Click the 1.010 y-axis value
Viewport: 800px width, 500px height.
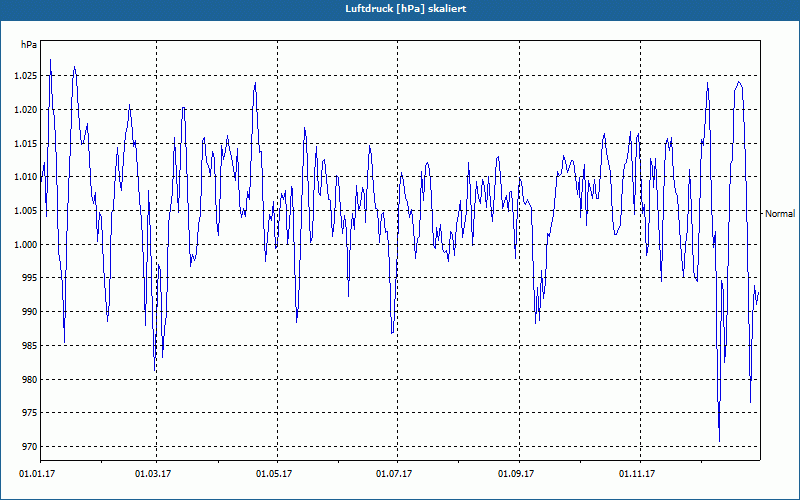[26, 177]
